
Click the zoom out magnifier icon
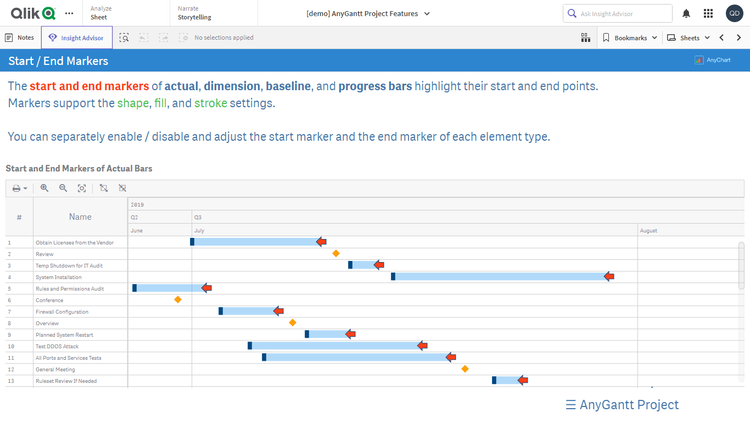pyautogui.click(x=63, y=188)
